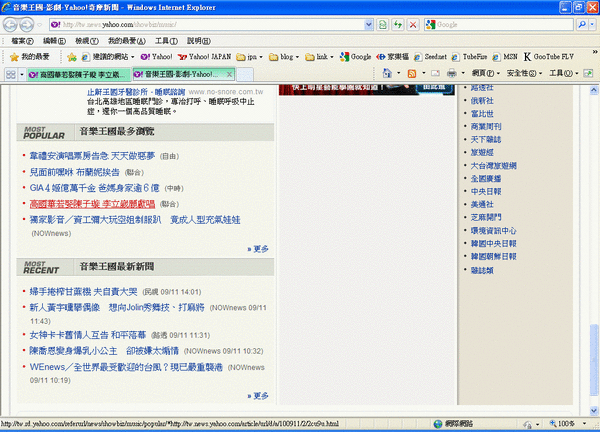
Task: Open the 100% zoom level control
Action: coord(567,424)
